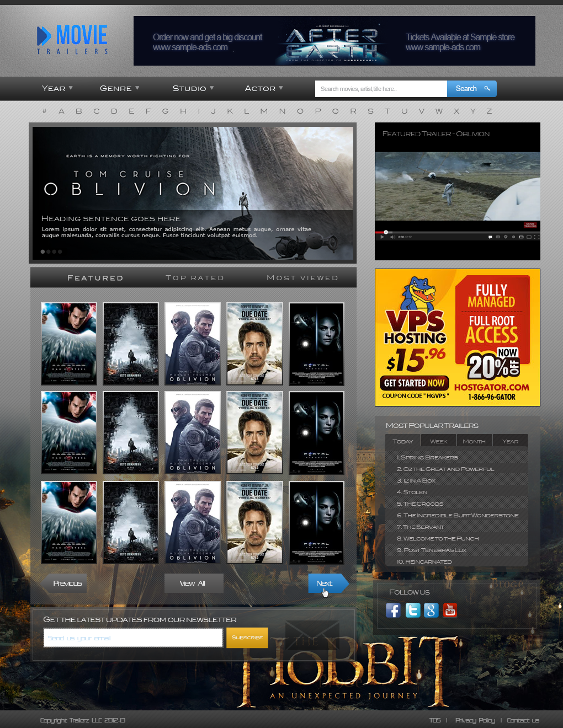
Task: Select the Today popular trailers tab
Action: (x=403, y=441)
